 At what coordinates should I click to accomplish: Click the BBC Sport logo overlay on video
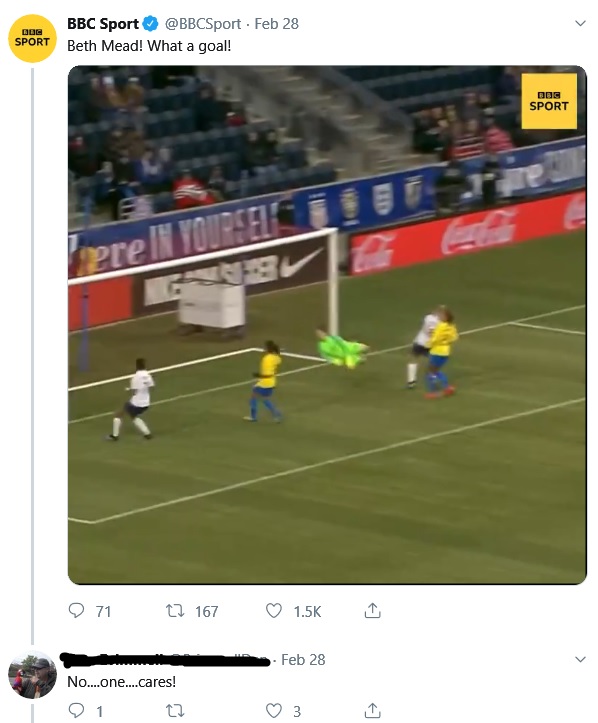(x=549, y=101)
